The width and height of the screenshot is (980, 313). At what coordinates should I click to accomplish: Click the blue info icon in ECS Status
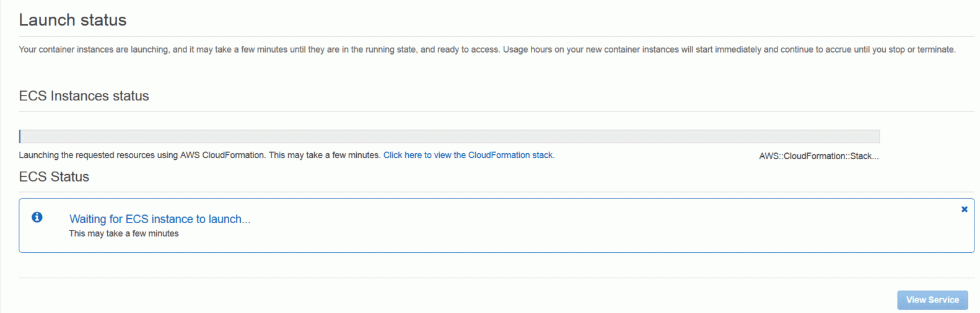pyautogui.click(x=37, y=217)
